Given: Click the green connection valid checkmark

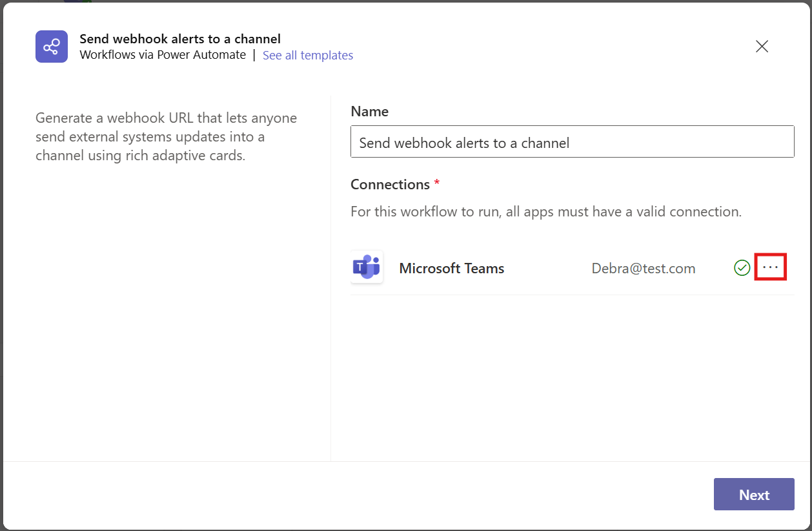Looking at the screenshot, I should pos(742,267).
